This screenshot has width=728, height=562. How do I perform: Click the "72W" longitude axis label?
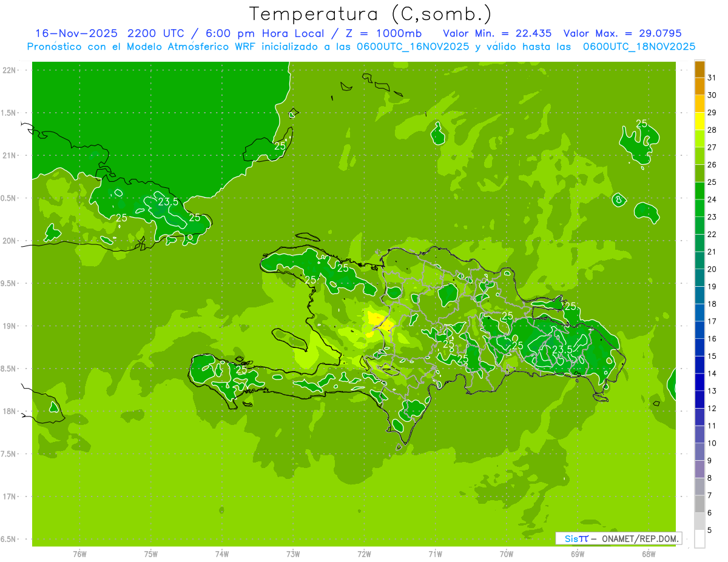pyautogui.click(x=364, y=554)
